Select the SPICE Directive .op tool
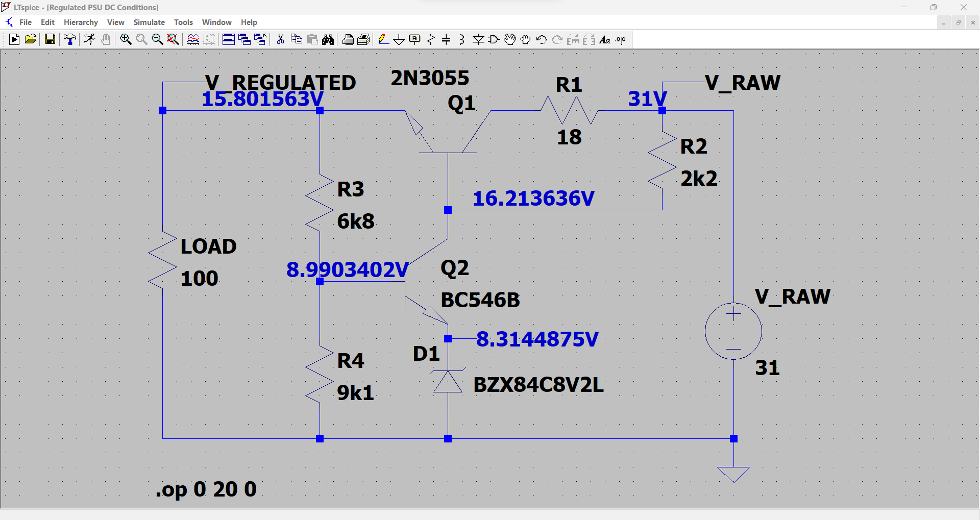 [621, 39]
